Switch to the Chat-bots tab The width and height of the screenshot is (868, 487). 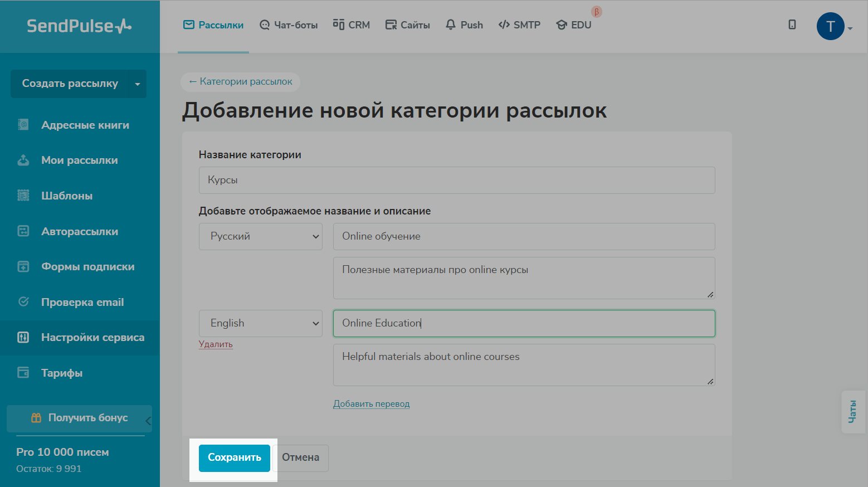pyautogui.click(x=289, y=25)
